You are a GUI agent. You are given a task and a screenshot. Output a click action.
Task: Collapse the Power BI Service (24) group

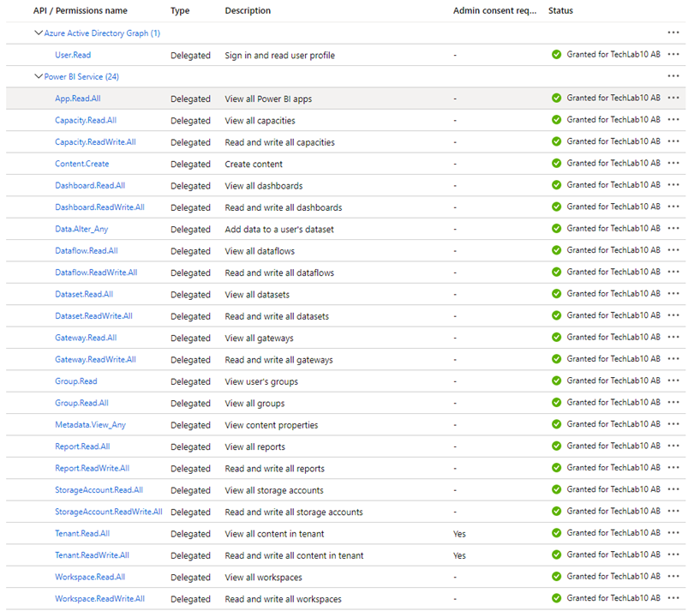[39, 76]
